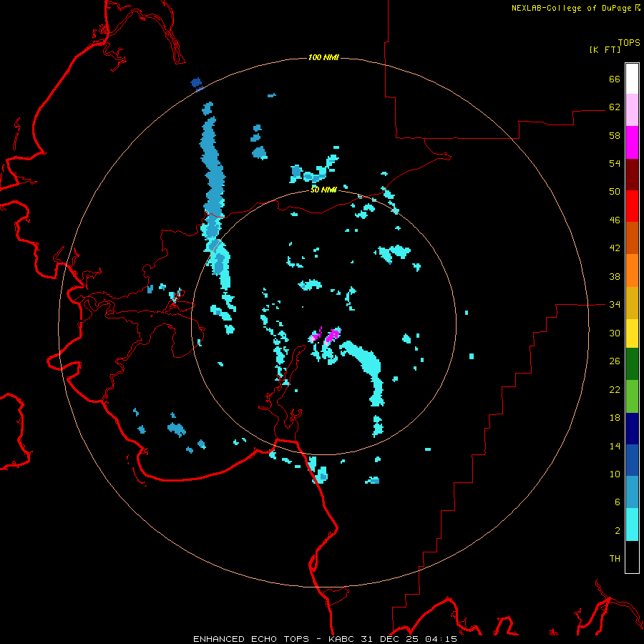Screen dimensions: 644x644
Task: Click the TH threshold legend label
Action: pos(615,559)
